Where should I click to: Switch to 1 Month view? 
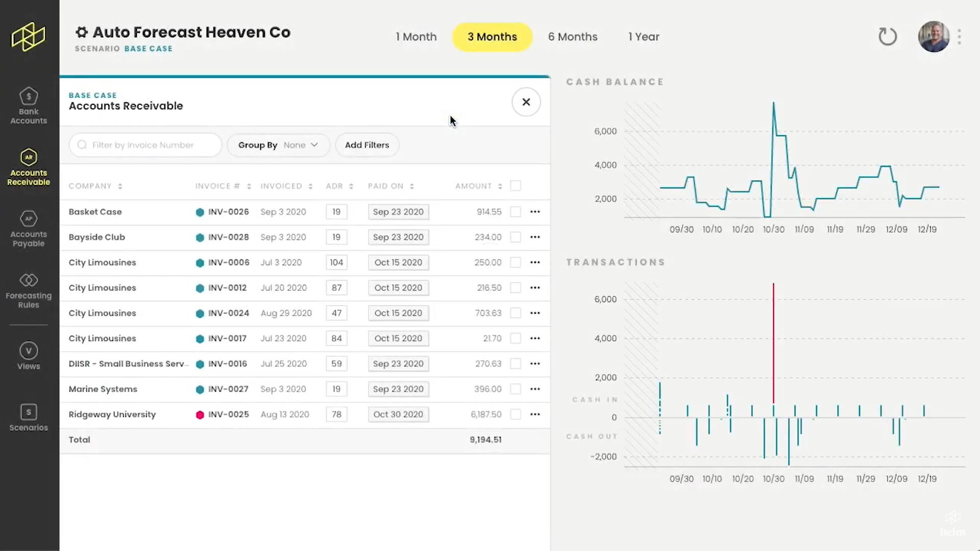click(416, 36)
